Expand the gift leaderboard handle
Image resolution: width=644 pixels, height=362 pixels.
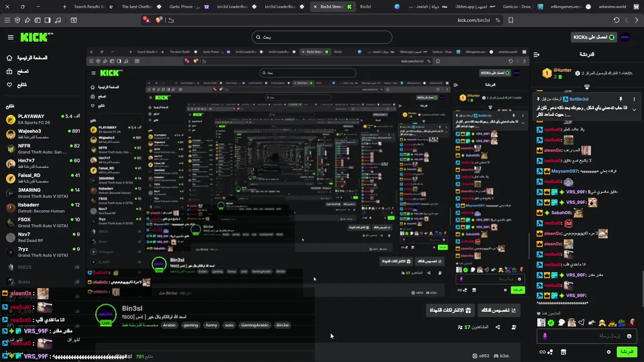click(587, 87)
